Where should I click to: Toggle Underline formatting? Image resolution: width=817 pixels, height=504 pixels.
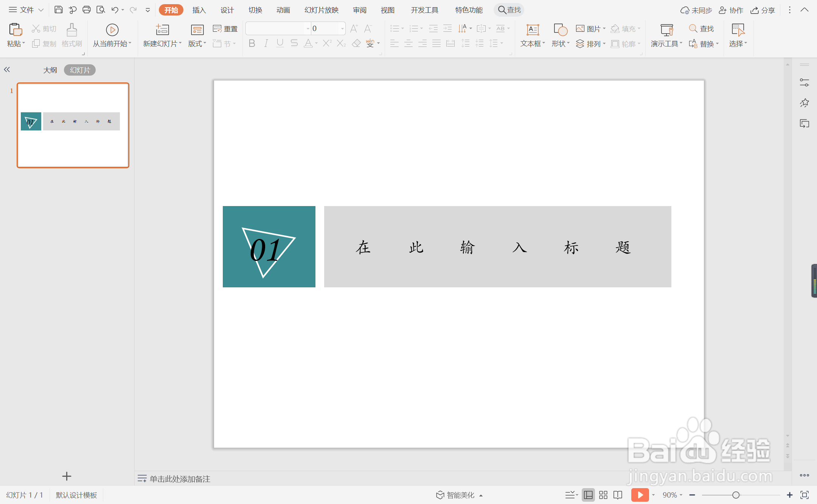pos(280,43)
